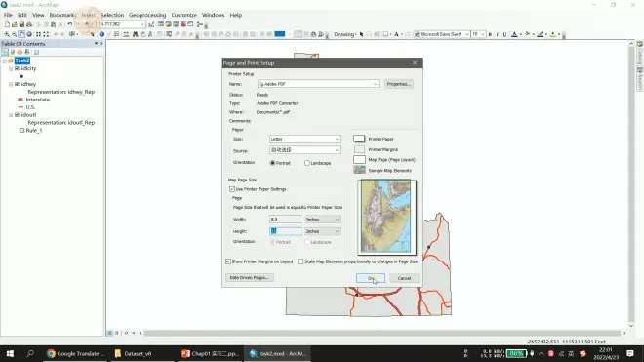644x362 pixels.
Task: Select the Zoom In tool
Action: coord(7,34)
